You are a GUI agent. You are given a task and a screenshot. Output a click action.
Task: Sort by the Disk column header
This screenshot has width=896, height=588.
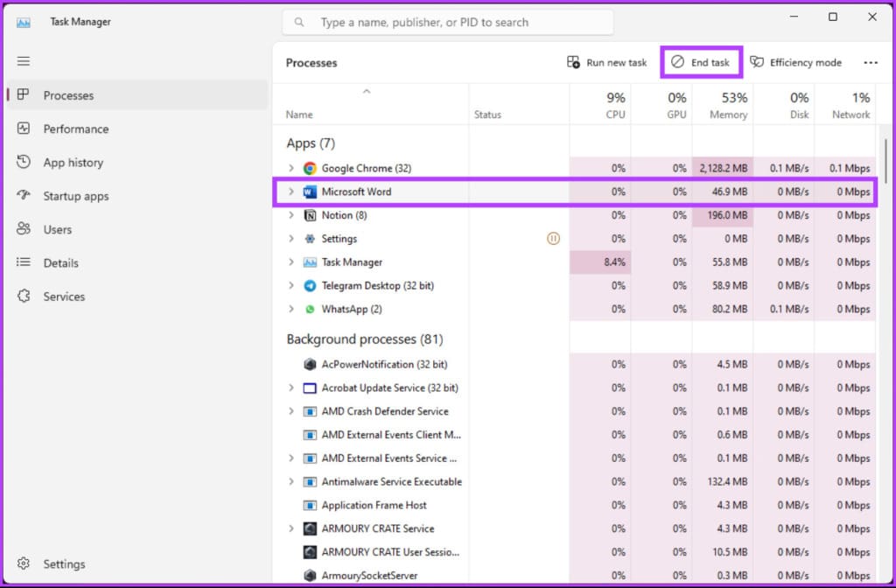coord(783,105)
